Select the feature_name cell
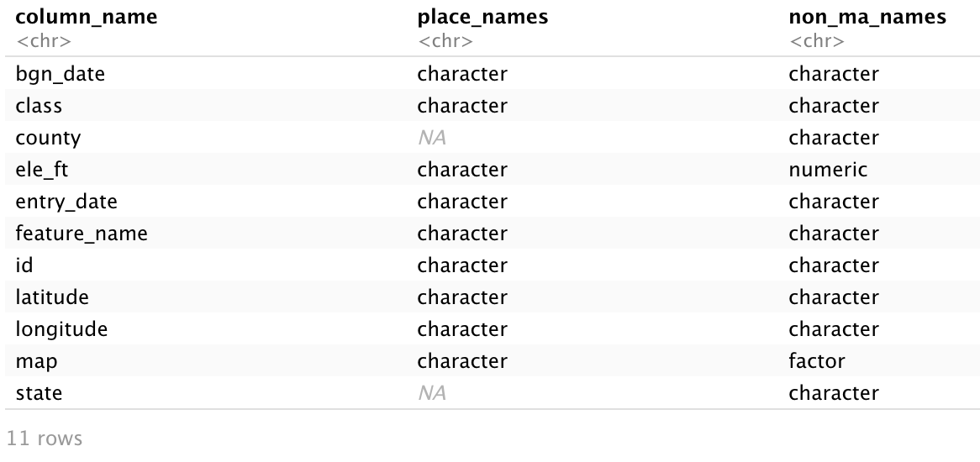The height and width of the screenshot is (462, 980). tap(82, 234)
